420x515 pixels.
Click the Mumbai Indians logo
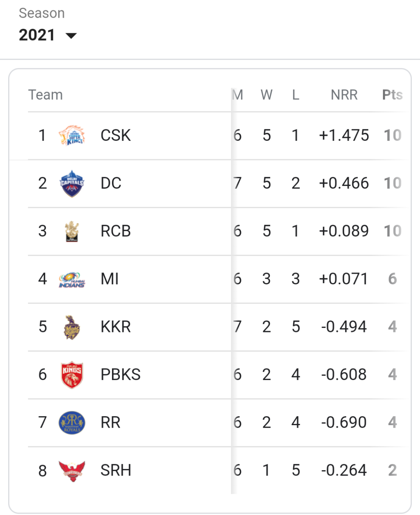coord(72,279)
